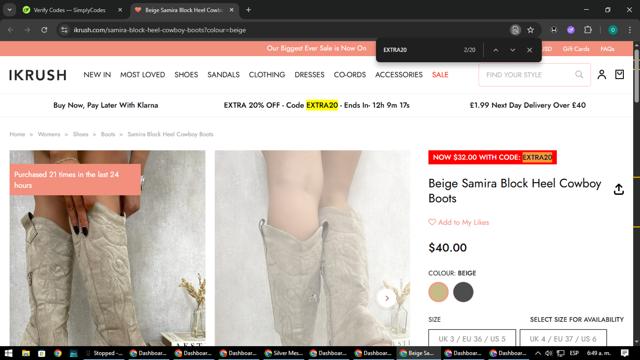Click volume icon in system tray
This screenshot has height=360, width=640.
pyautogui.click(x=549, y=353)
